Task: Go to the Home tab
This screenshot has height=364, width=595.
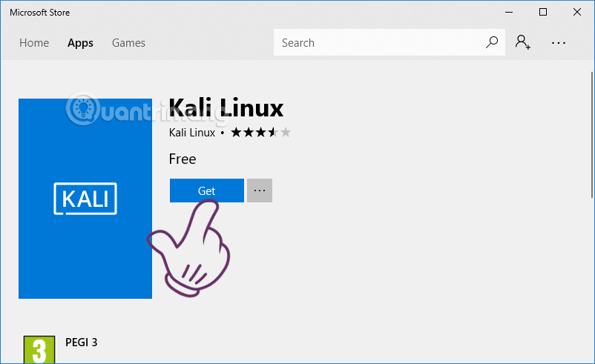Action: click(34, 43)
